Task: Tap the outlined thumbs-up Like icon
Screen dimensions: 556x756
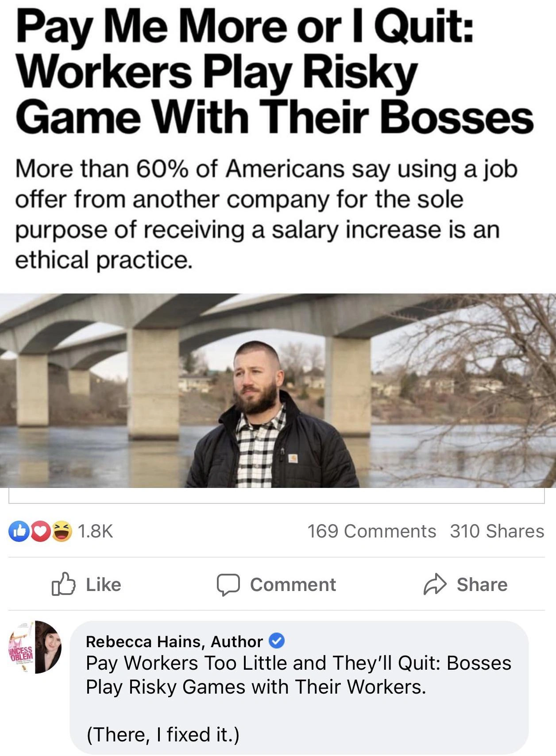Action: coord(63,584)
